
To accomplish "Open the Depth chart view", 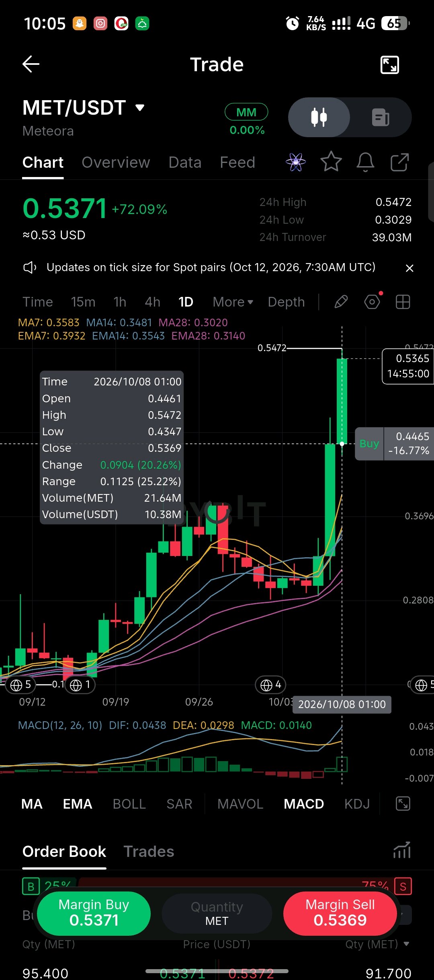I will [x=287, y=302].
